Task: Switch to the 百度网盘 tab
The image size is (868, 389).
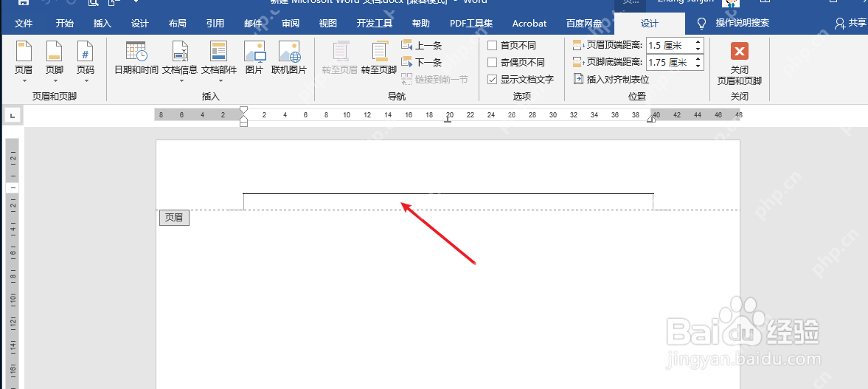Action: tap(584, 24)
